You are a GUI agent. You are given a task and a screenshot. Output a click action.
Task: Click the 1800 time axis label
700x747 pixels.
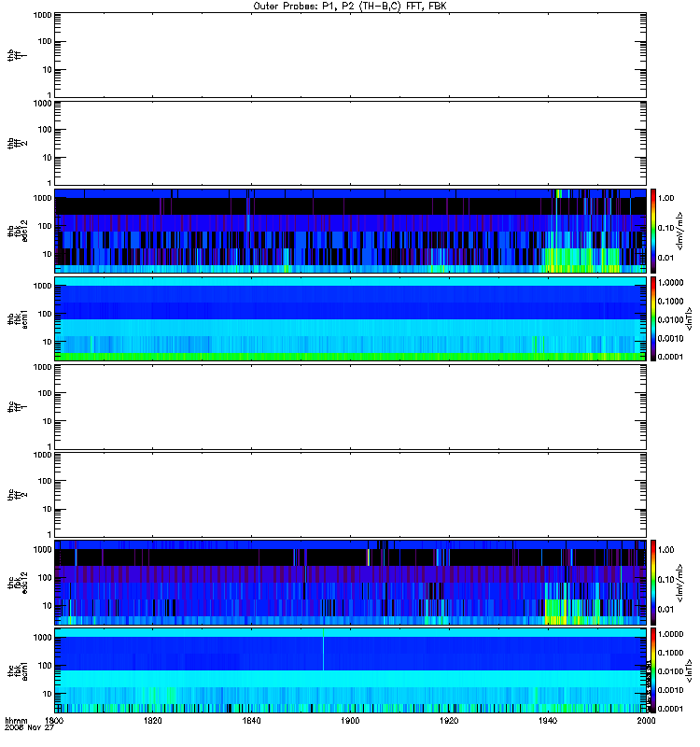(x=54, y=720)
